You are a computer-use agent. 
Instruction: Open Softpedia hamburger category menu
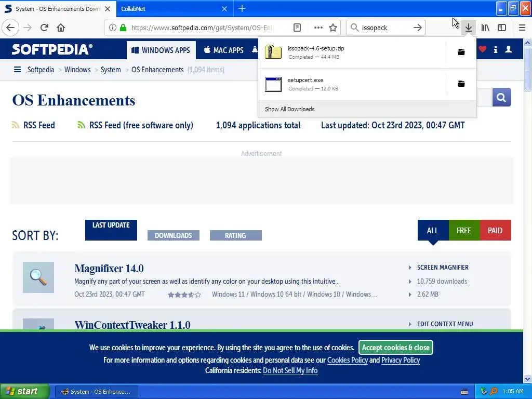[x=17, y=70]
